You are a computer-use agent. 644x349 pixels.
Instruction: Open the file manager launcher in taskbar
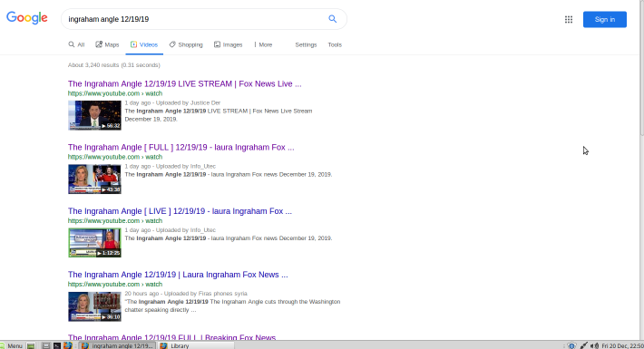pyautogui.click(x=46, y=345)
